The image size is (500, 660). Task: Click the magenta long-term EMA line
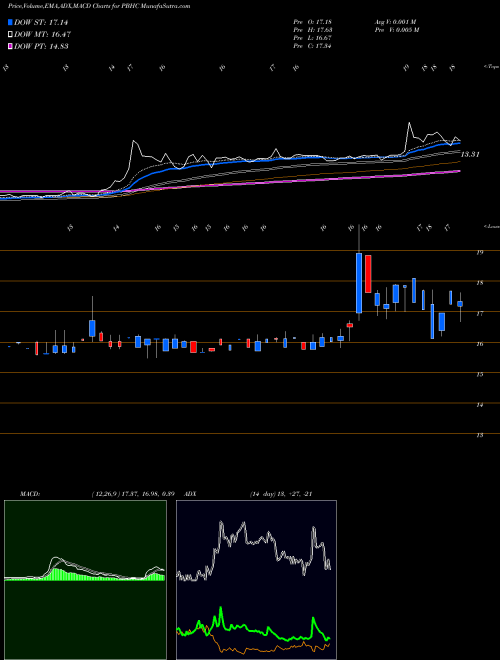pyautogui.click(x=295, y=180)
